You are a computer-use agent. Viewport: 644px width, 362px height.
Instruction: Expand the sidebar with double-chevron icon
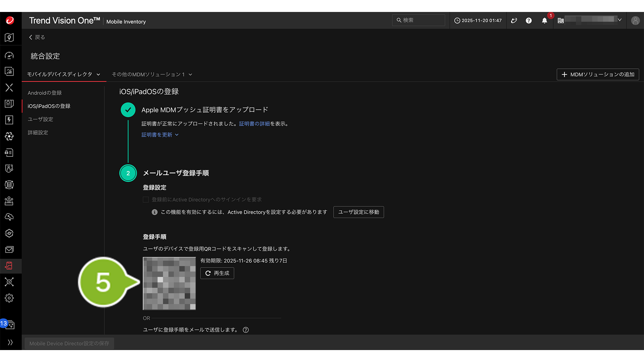click(x=10, y=342)
